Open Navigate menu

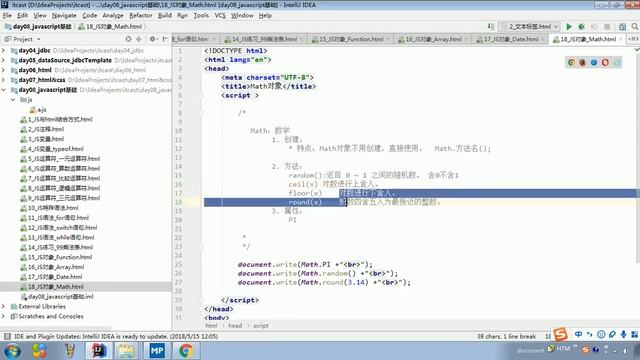(x=64, y=16)
